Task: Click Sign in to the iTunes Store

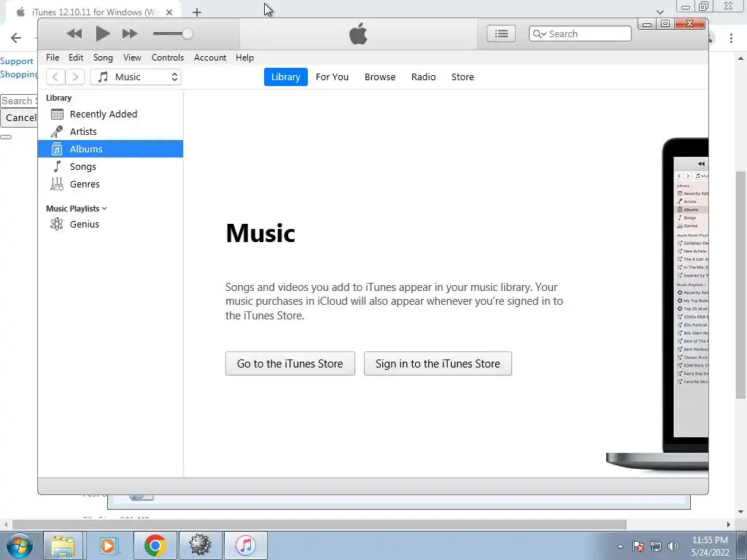Action: (438, 364)
